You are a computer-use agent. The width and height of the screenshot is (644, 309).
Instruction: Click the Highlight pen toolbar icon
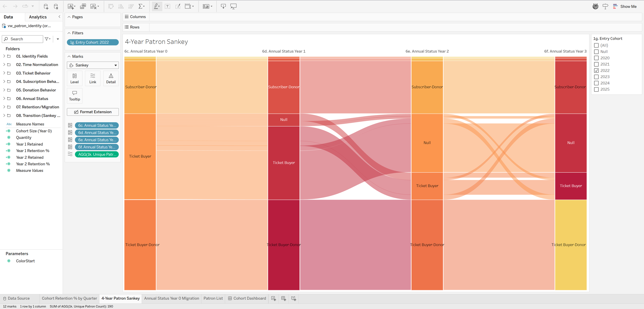click(x=156, y=6)
